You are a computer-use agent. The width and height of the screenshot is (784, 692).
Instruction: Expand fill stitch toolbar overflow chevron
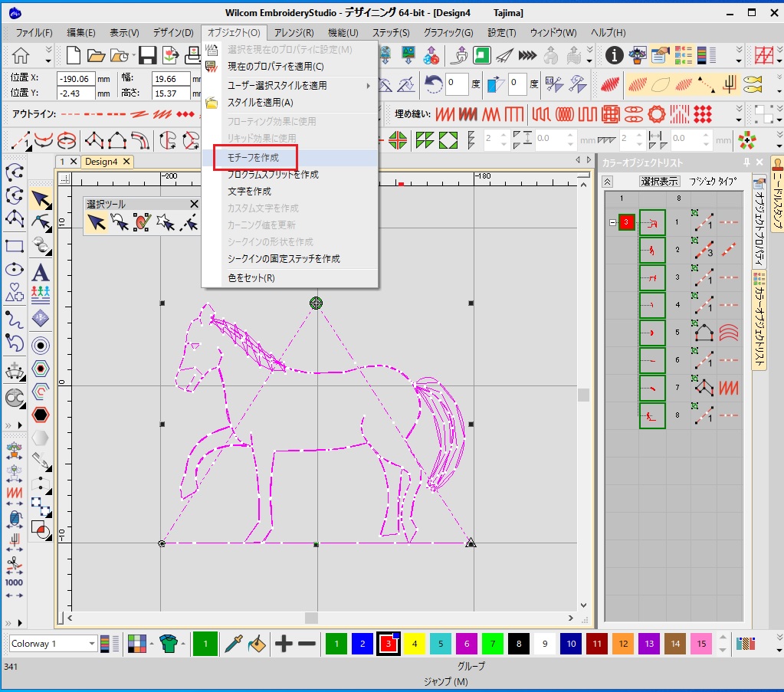(739, 114)
